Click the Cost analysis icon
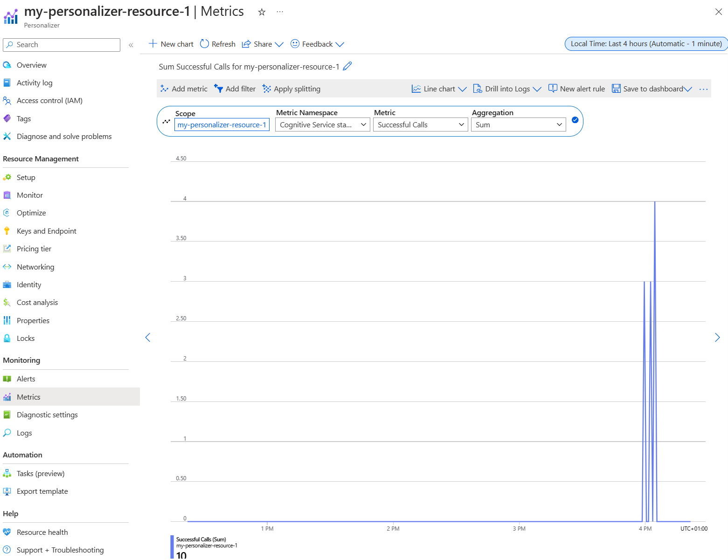This screenshot has width=728, height=560. [7, 302]
